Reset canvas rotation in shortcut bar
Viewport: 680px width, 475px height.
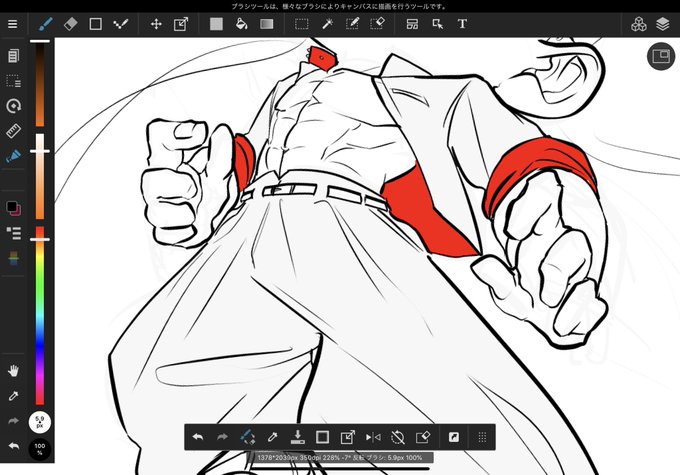click(398, 437)
